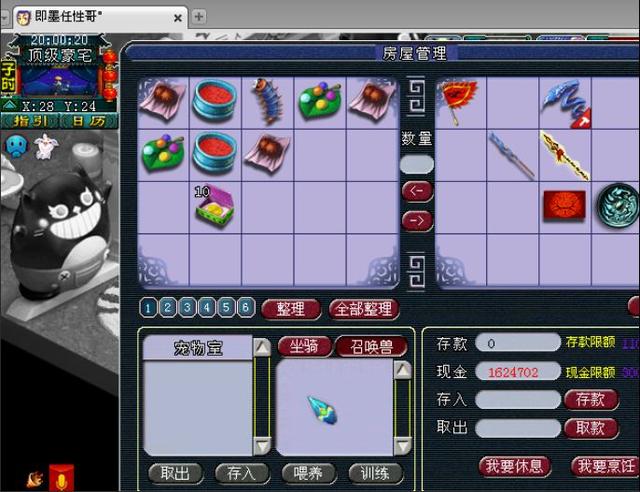Switch to storage page 6
The height and width of the screenshot is (492, 640).
pos(246,308)
